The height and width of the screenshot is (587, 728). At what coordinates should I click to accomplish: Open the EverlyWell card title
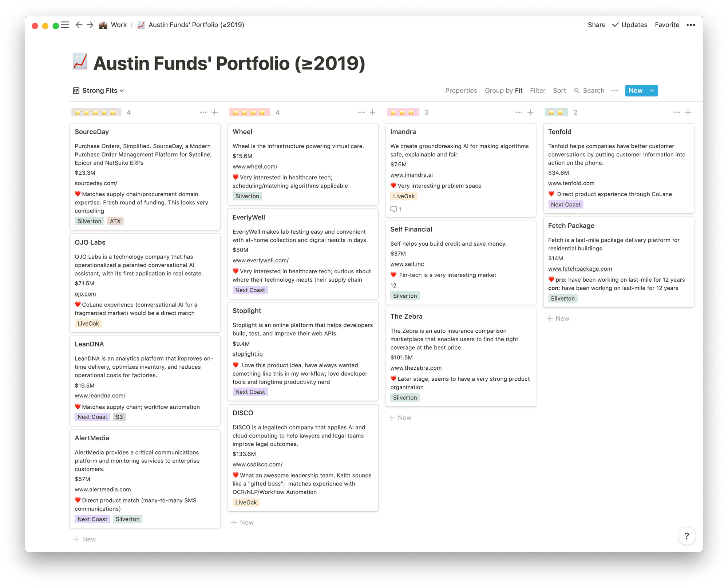[x=249, y=217]
